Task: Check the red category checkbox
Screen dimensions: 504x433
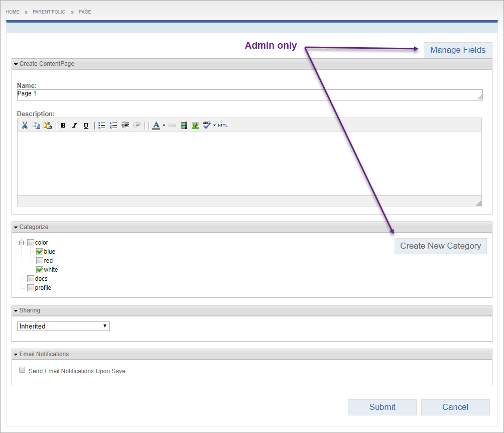Action: pos(40,261)
